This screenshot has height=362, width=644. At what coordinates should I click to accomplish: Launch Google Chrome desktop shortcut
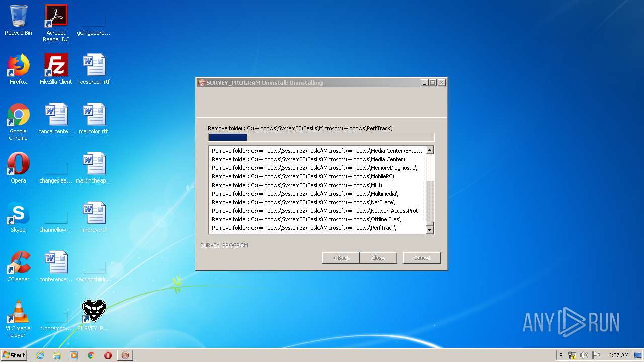(18, 122)
